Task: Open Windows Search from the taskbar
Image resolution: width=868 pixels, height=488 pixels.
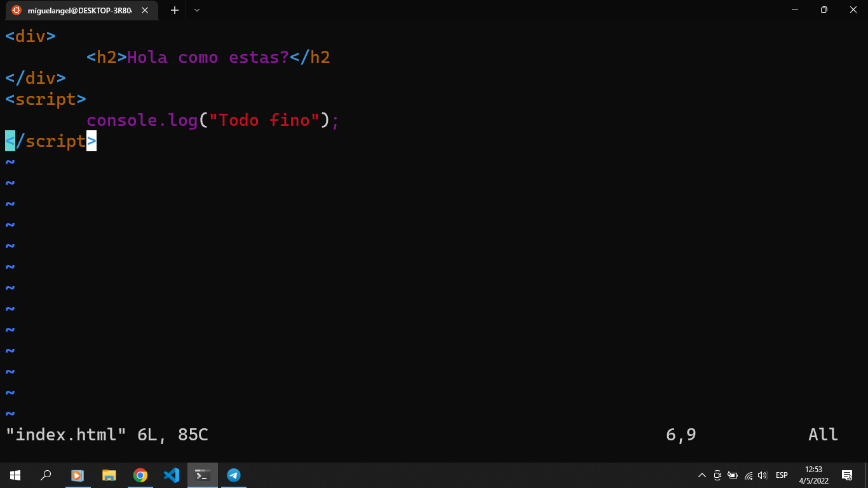Action: point(46,475)
